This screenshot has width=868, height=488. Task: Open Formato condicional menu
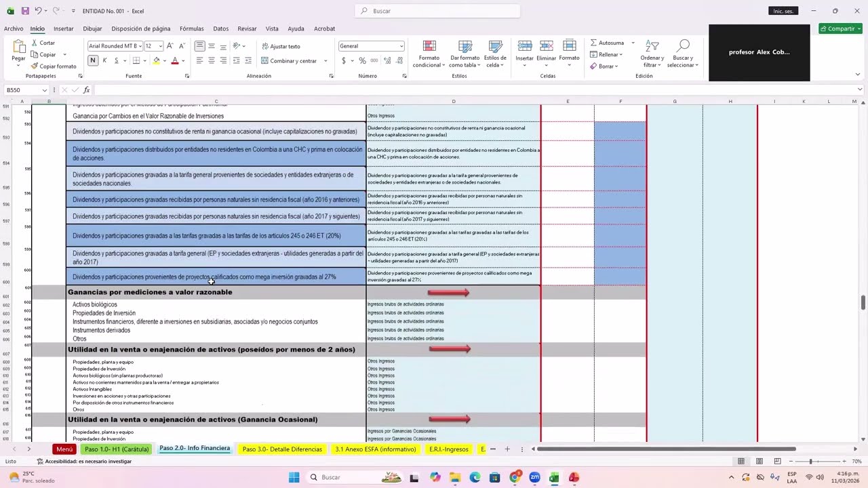click(x=429, y=54)
